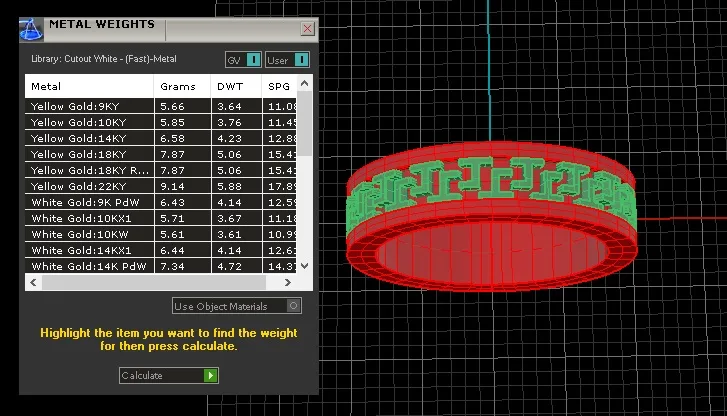
Task: Click the 6.58 grams value
Action: (x=172, y=138)
